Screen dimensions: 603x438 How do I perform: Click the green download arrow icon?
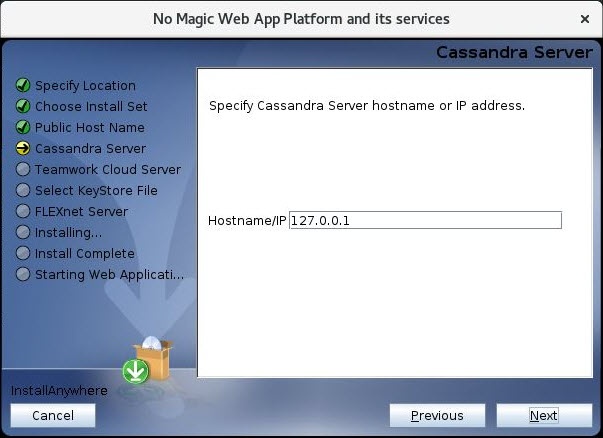(x=136, y=371)
